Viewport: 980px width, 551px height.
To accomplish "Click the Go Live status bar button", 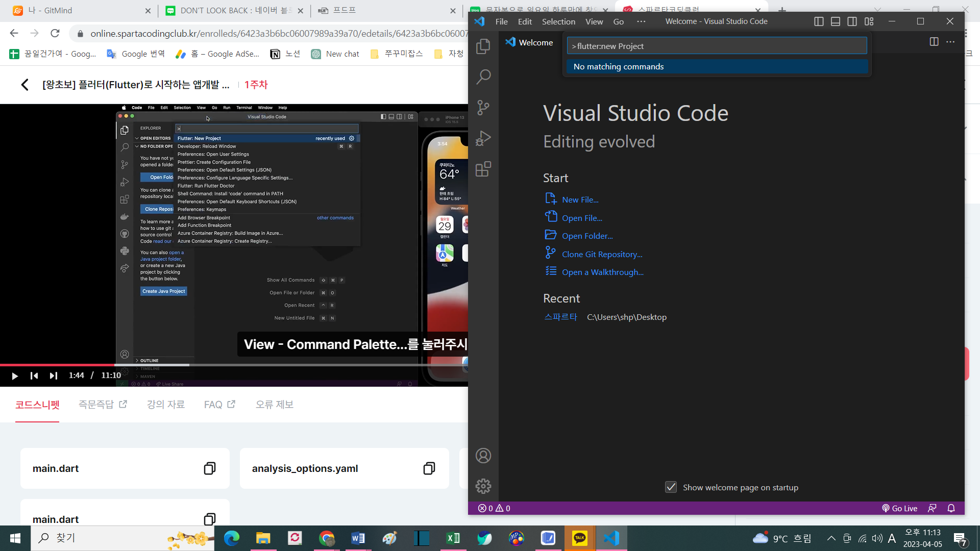I will click(899, 508).
